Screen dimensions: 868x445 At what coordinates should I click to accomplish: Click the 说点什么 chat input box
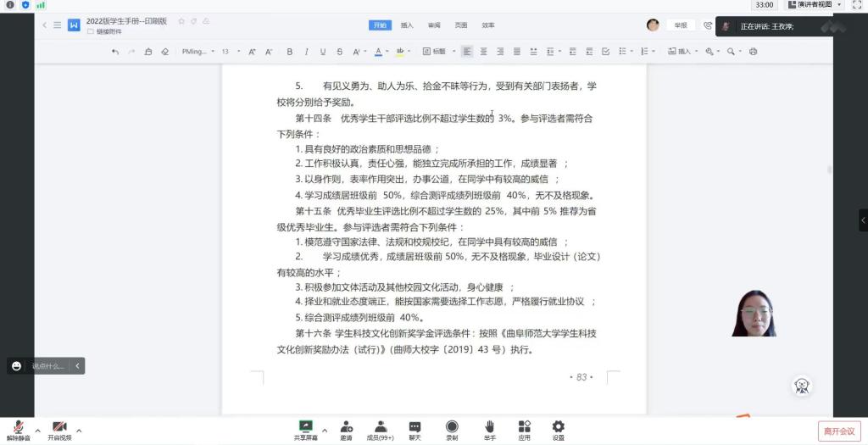(47, 366)
